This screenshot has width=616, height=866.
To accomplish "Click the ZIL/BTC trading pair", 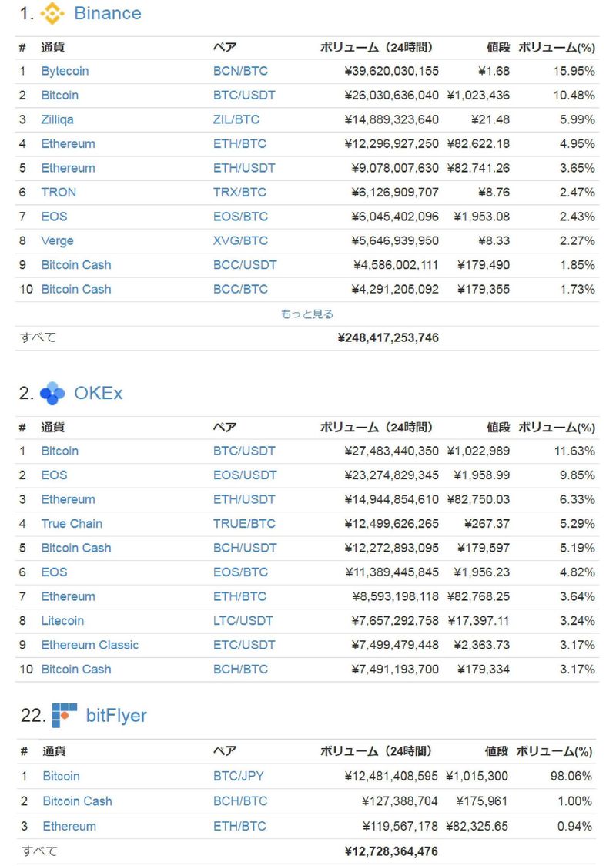I will click(x=236, y=119).
